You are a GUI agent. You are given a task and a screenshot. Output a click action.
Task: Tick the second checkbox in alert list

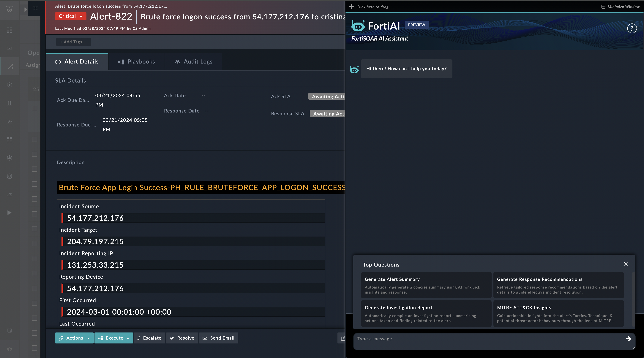[x=35, y=139]
